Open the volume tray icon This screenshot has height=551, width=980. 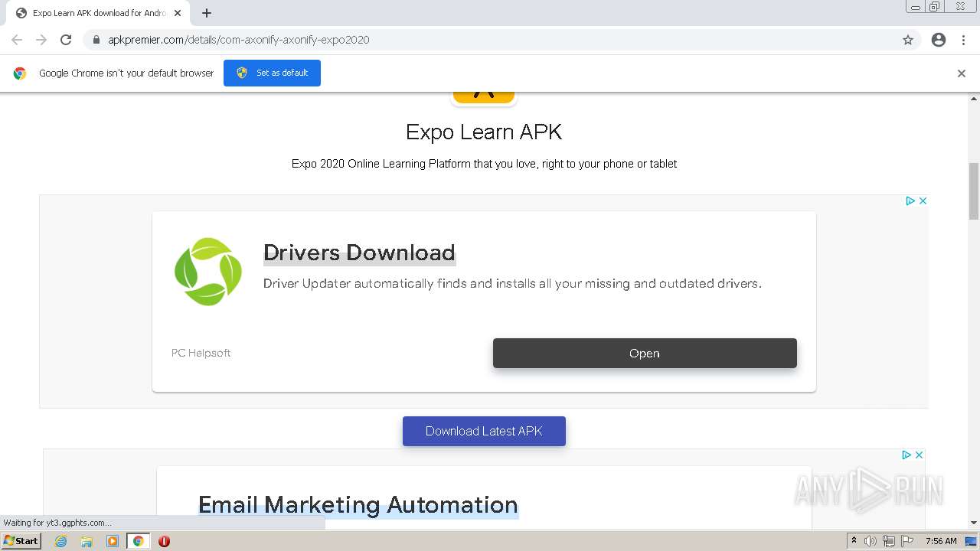pyautogui.click(x=871, y=541)
